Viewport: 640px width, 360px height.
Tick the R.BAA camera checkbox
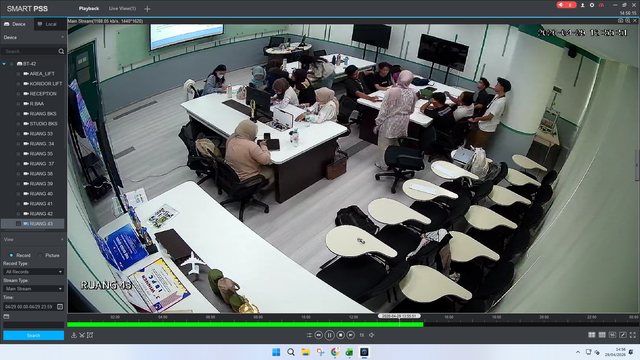(18, 104)
